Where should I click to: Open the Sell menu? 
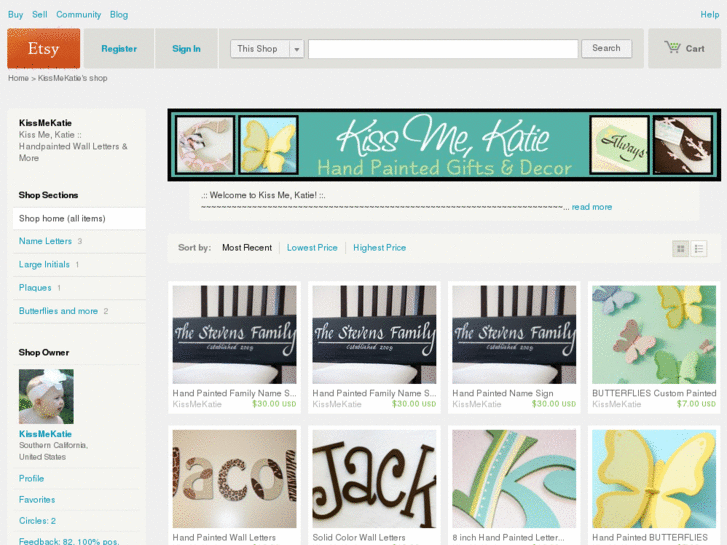tap(40, 14)
